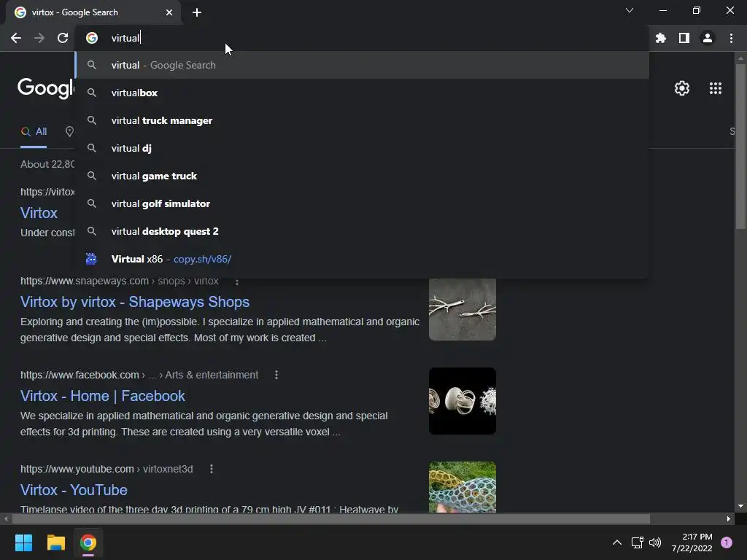The image size is (747, 560).
Task: Open the Extensions puzzle icon
Action: [x=661, y=38]
